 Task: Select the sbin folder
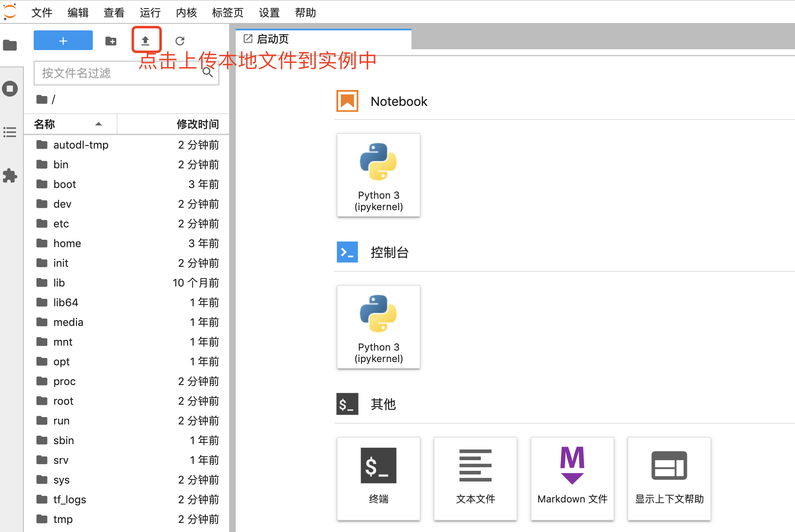[126, 440]
